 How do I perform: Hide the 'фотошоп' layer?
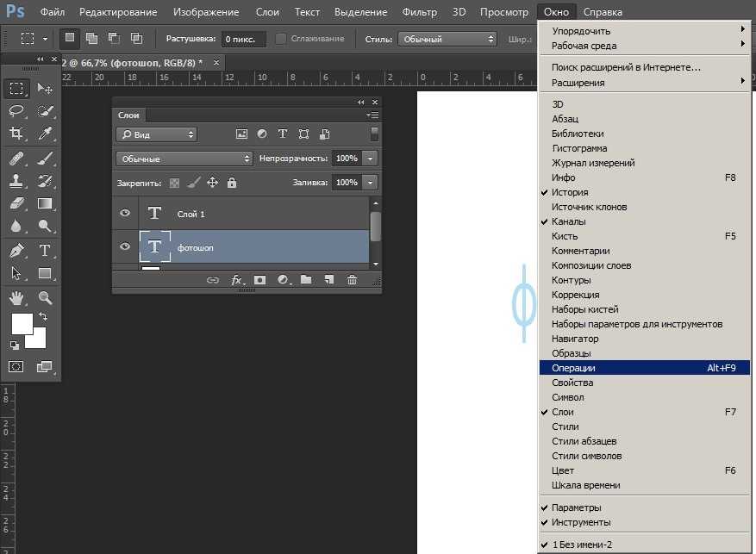click(125, 246)
